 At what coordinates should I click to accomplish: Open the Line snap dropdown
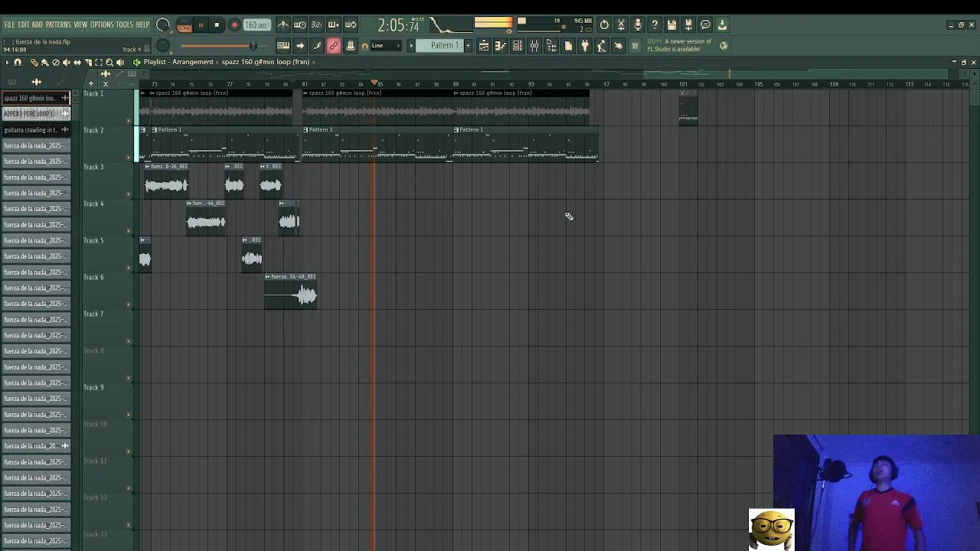(387, 46)
